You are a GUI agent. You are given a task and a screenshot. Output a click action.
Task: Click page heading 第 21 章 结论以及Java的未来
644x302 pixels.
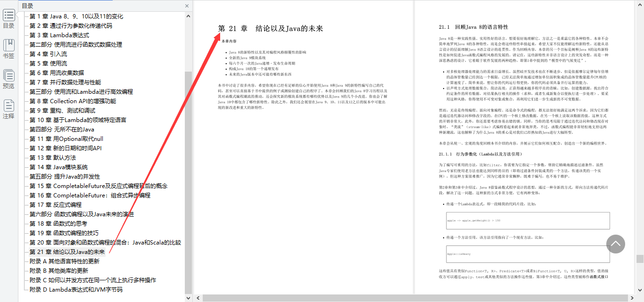271,29
